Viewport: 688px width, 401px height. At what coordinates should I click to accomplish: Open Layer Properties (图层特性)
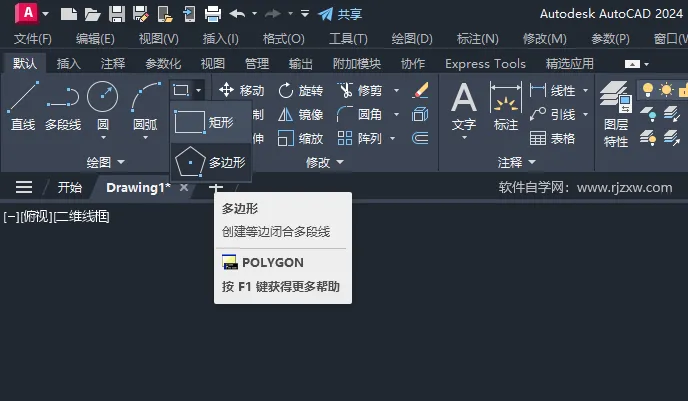(x=616, y=114)
